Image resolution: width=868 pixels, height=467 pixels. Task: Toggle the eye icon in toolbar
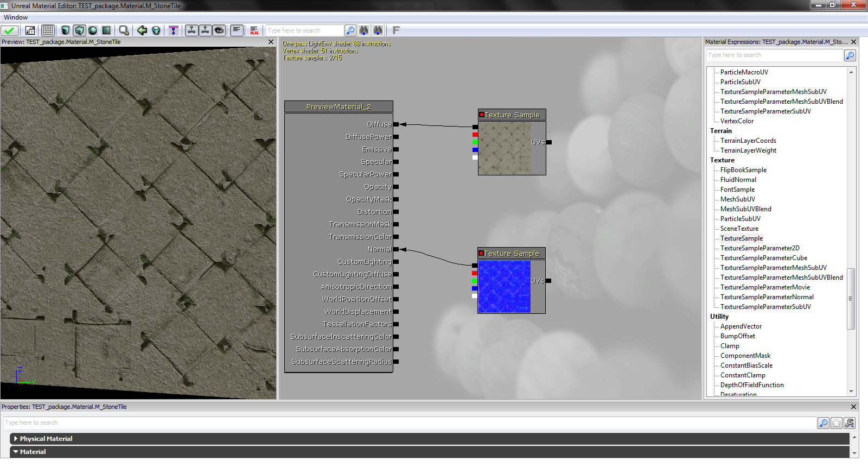[x=219, y=30]
